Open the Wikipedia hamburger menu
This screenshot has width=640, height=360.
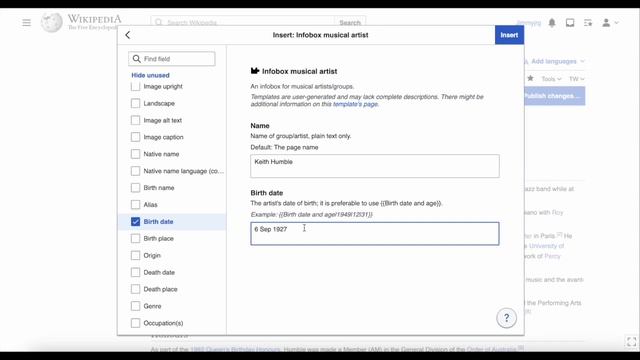click(27, 22)
